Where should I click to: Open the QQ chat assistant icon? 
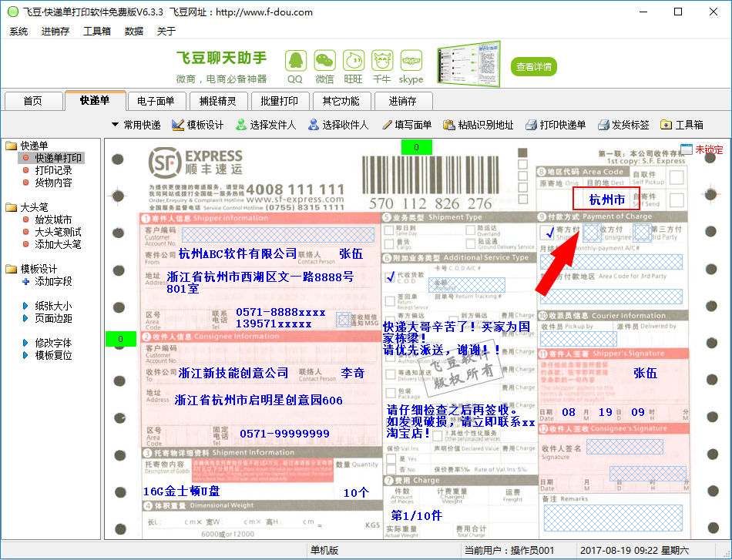click(296, 61)
